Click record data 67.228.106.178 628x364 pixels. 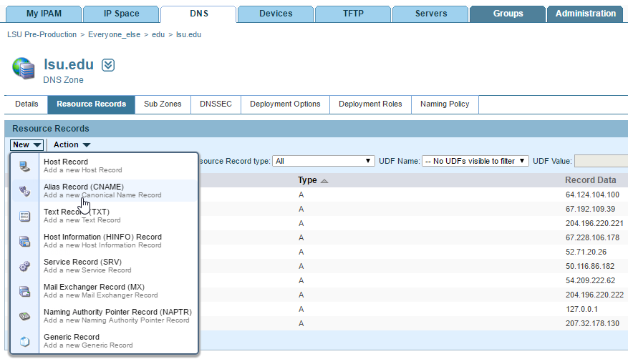pos(592,237)
